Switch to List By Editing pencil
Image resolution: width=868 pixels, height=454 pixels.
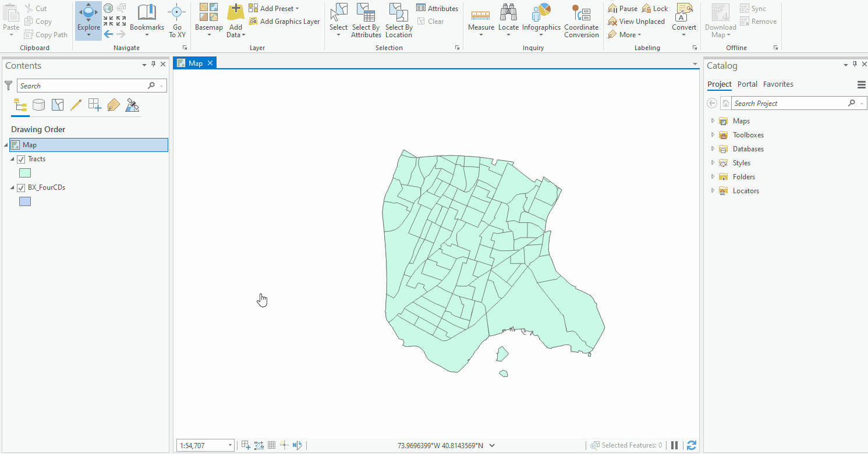point(76,105)
